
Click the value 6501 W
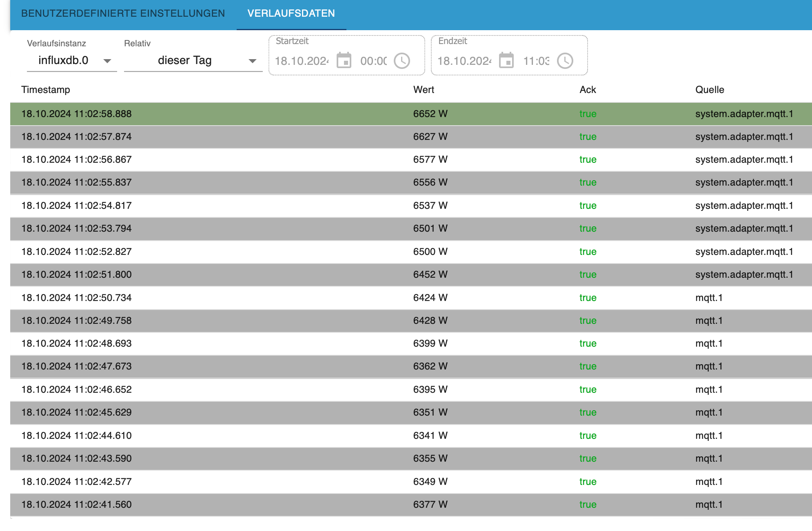click(430, 228)
